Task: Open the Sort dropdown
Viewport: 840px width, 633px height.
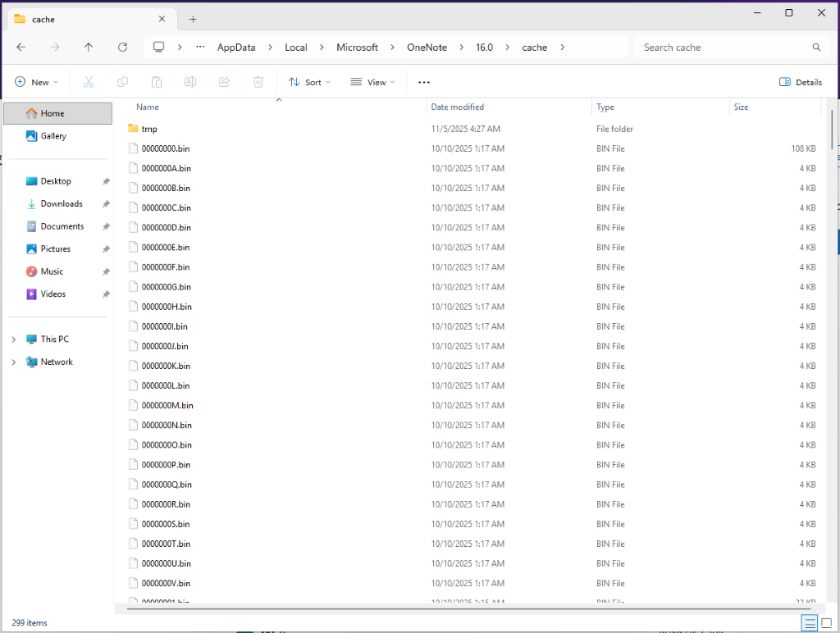Action: tap(309, 82)
